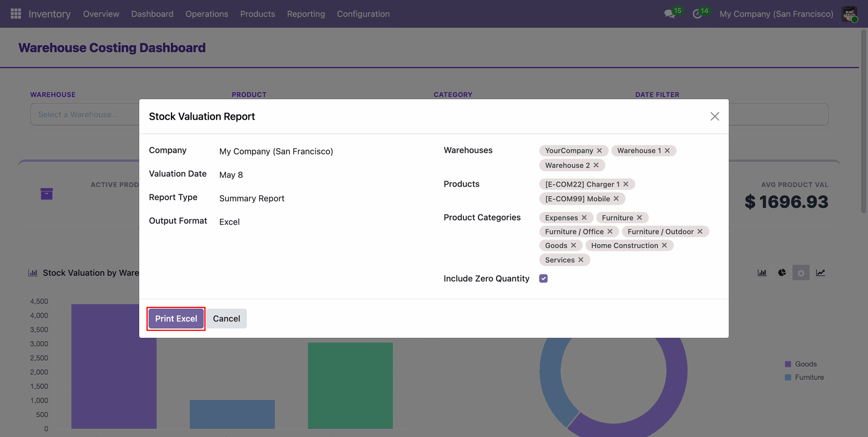The image size is (868, 437).
Task: Click the Print Excel button
Action: point(176,319)
